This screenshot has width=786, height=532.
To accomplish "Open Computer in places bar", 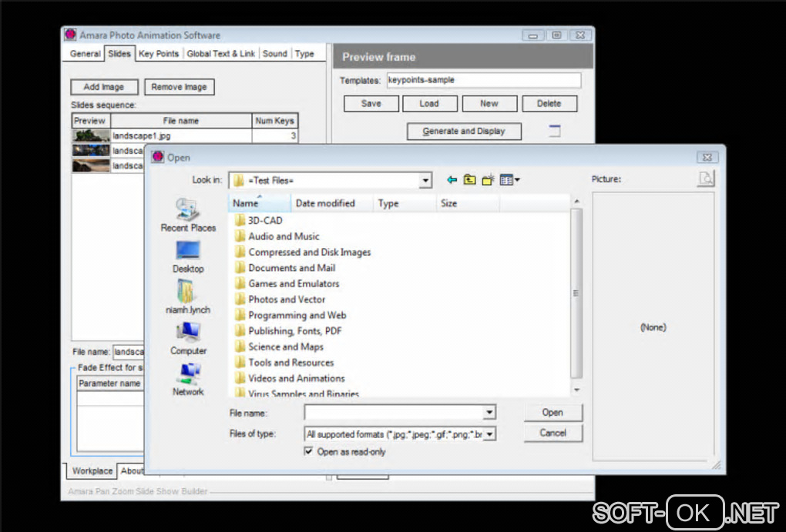I will (188, 338).
